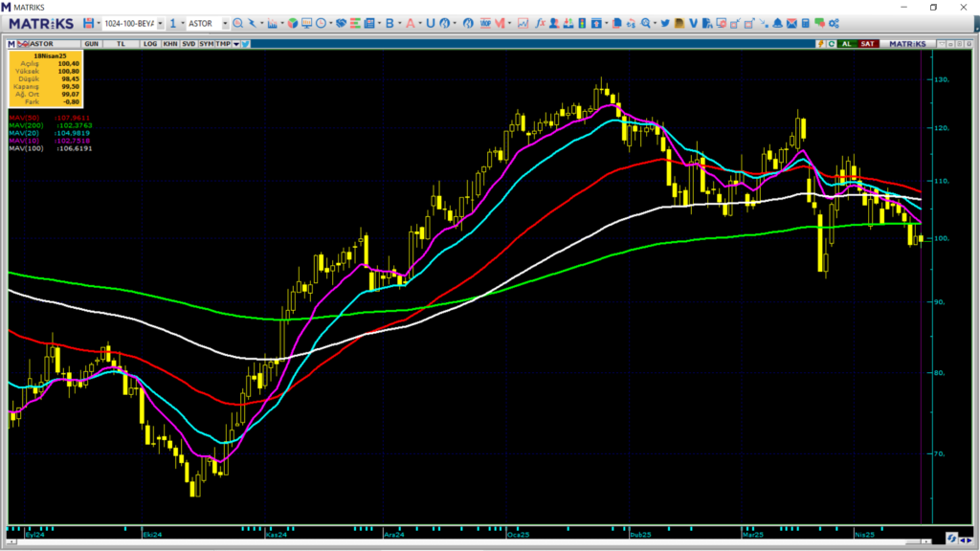Image resolution: width=980 pixels, height=551 pixels.
Task: Select the GUN period tab
Action: pos(92,44)
